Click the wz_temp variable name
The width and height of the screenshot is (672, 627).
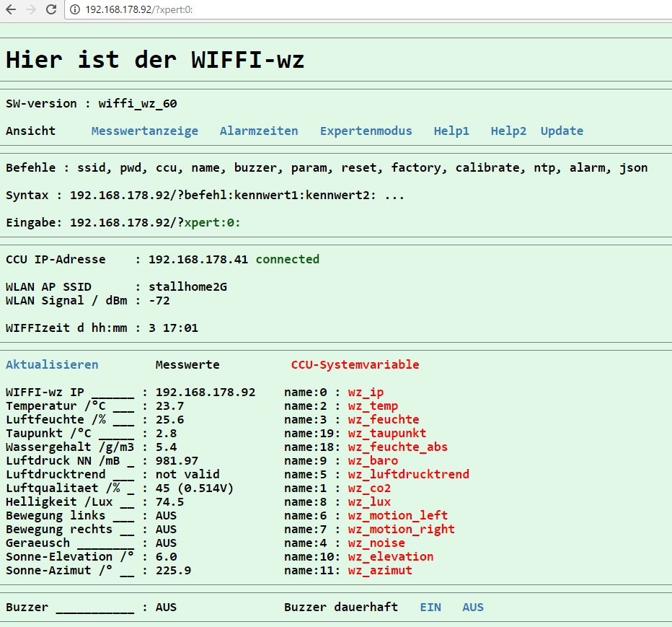(373, 406)
